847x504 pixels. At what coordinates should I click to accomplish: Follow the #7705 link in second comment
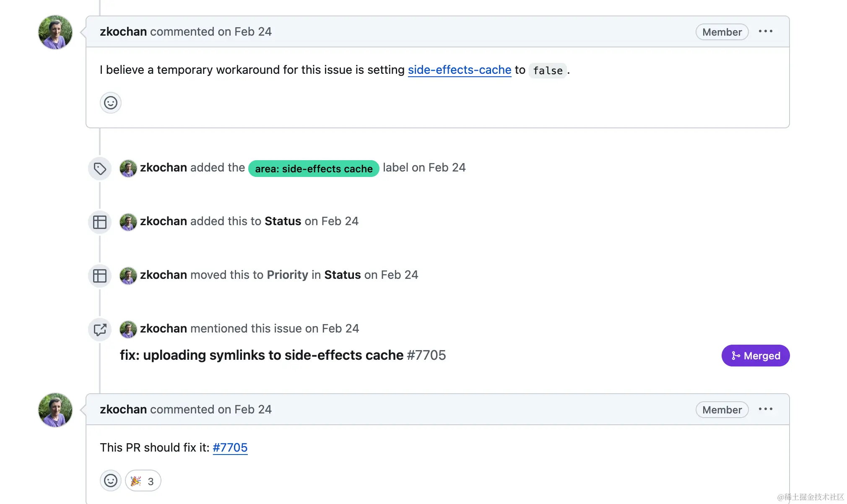230,447
